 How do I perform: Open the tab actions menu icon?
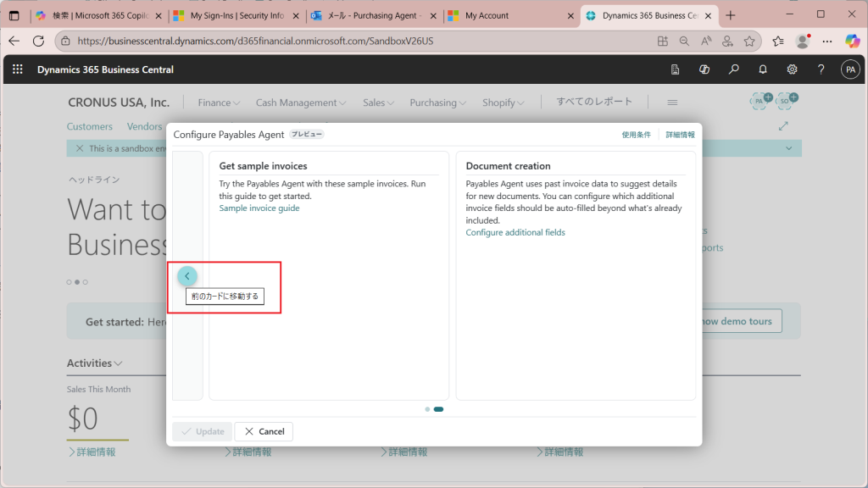pos(14,15)
